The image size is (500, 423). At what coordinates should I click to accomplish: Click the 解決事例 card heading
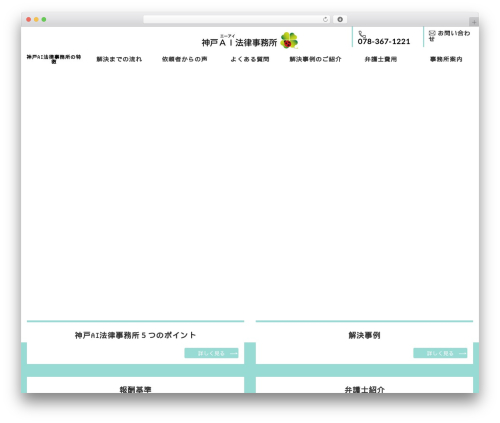coord(364,335)
